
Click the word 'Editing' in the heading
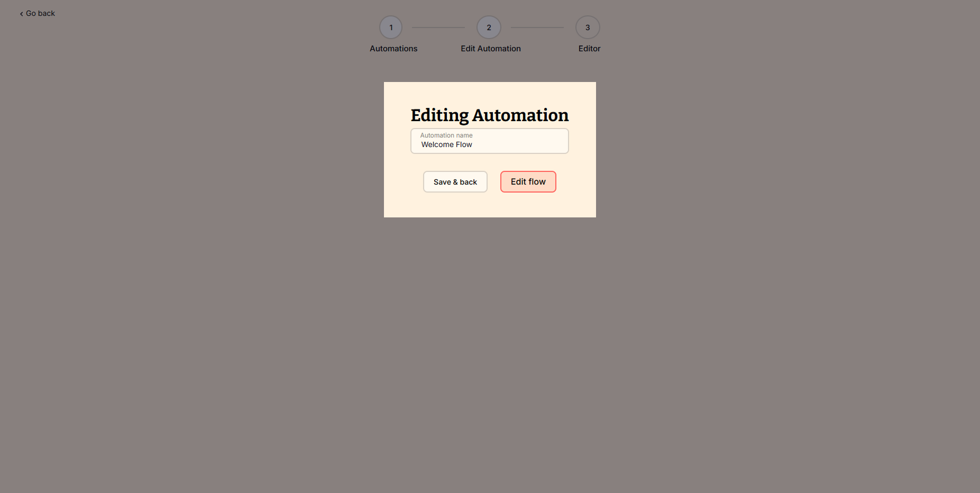439,115
